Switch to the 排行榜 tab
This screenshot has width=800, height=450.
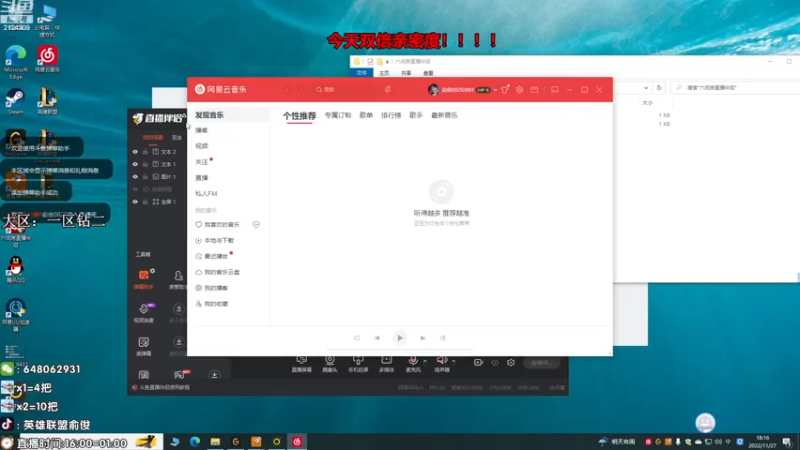(391, 115)
